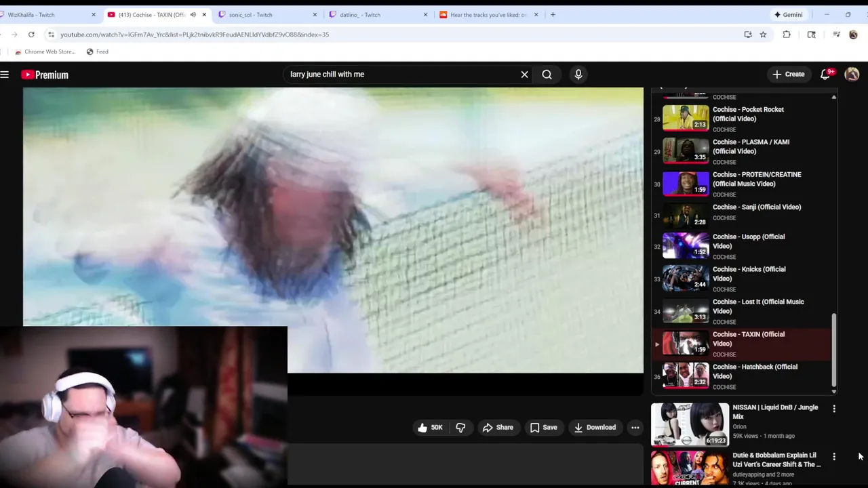Open a new browser tab
Screen dimensions: 868x488
[553, 14]
